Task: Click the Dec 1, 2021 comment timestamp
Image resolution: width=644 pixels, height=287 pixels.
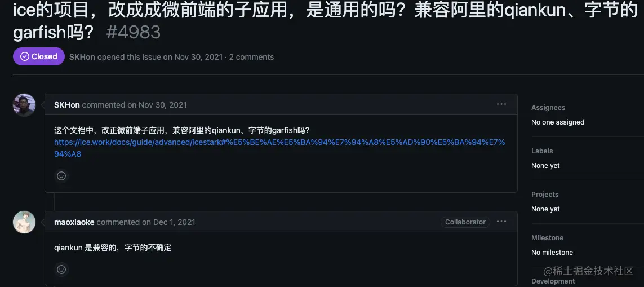Action: pyautogui.click(x=174, y=222)
